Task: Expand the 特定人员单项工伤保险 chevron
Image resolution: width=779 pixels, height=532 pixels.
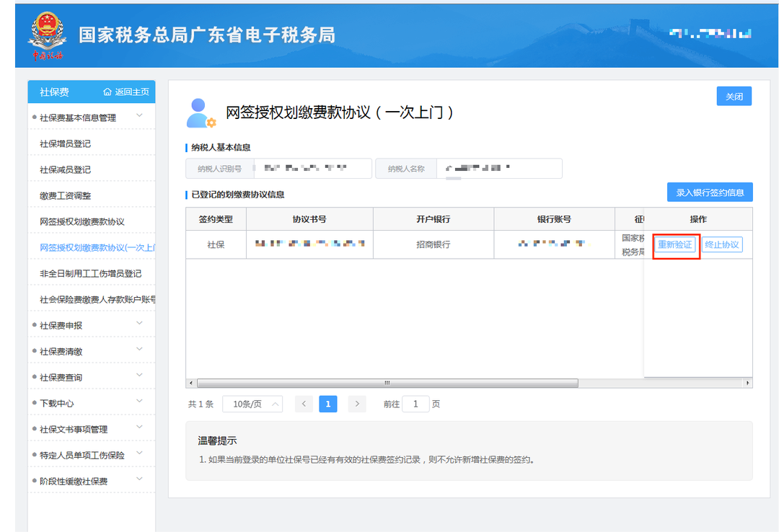Action: point(140,453)
